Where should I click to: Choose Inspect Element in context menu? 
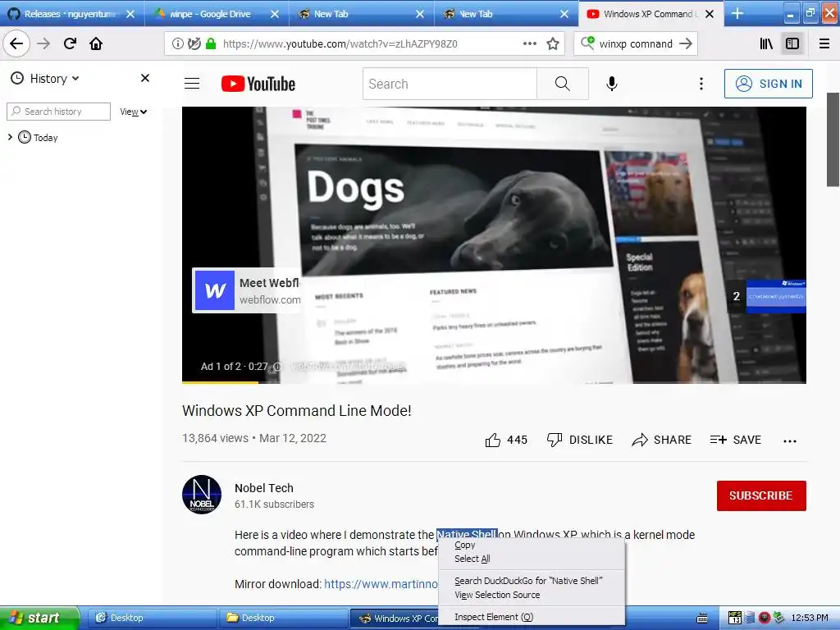(531, 617)
